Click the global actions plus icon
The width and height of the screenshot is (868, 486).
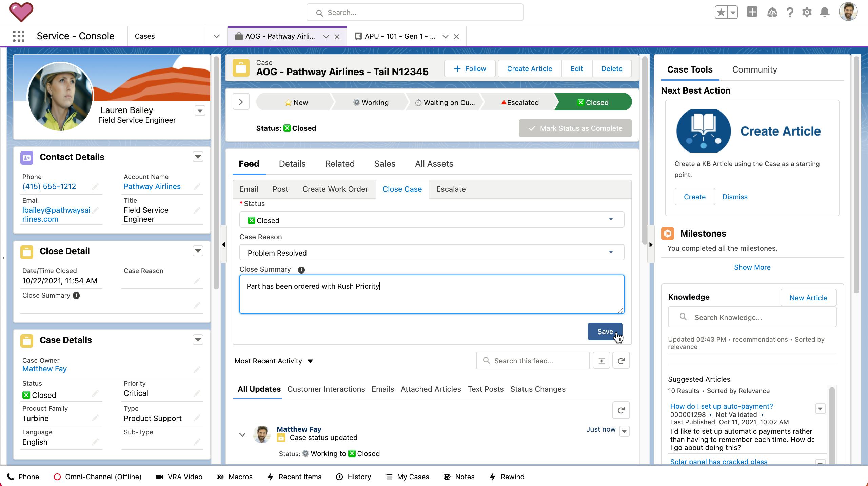pos(752,12)
